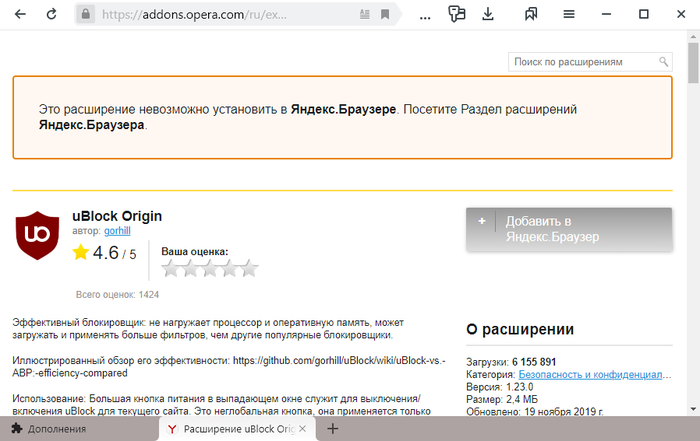The image size is (700, 441).
Task: Open author link gorhill
Action: 117,232
